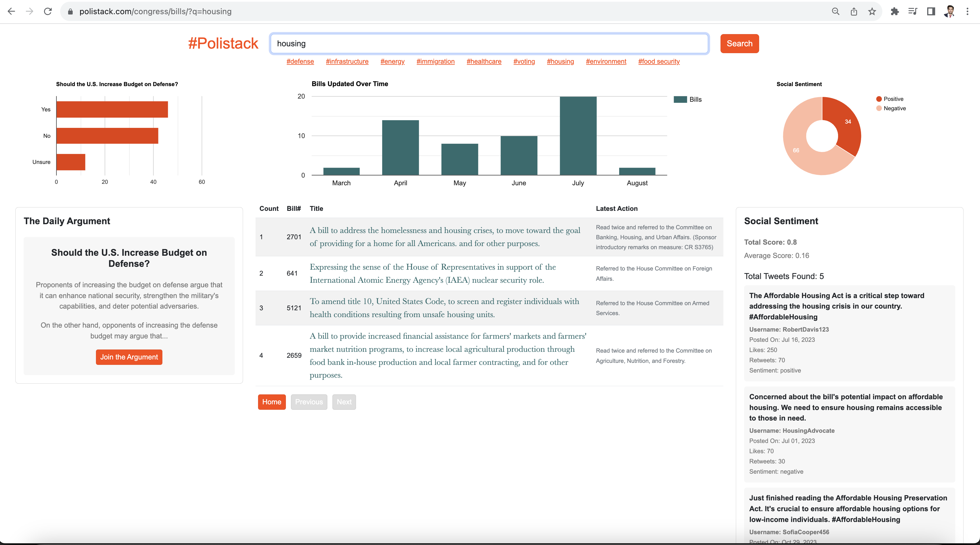
Task: Select the #environment tag link
Action: click(x=606, y=61)
